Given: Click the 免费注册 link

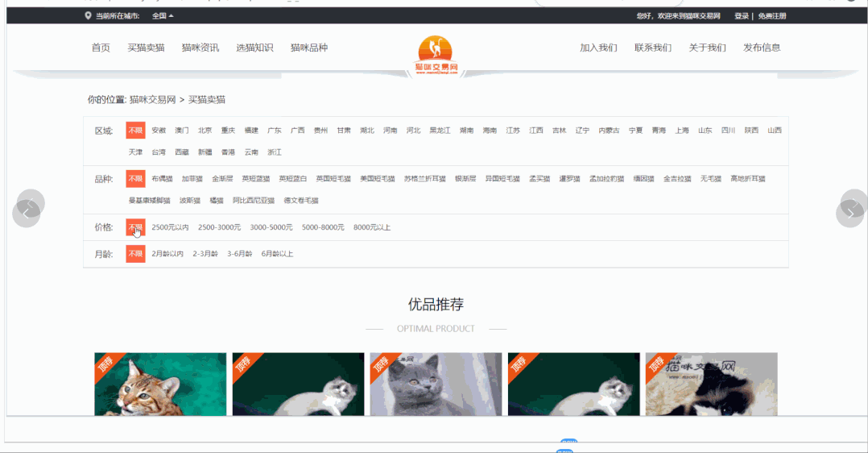Looking at the screenshot, I should coord(772,15).
